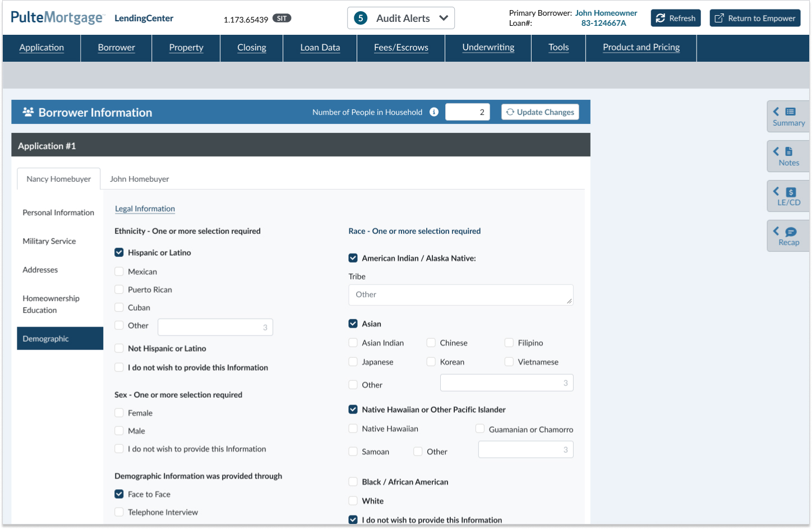This screenshot has width=812, height=529.
Task: Expand the Notes side panel chevron
Action: [776, 151]
